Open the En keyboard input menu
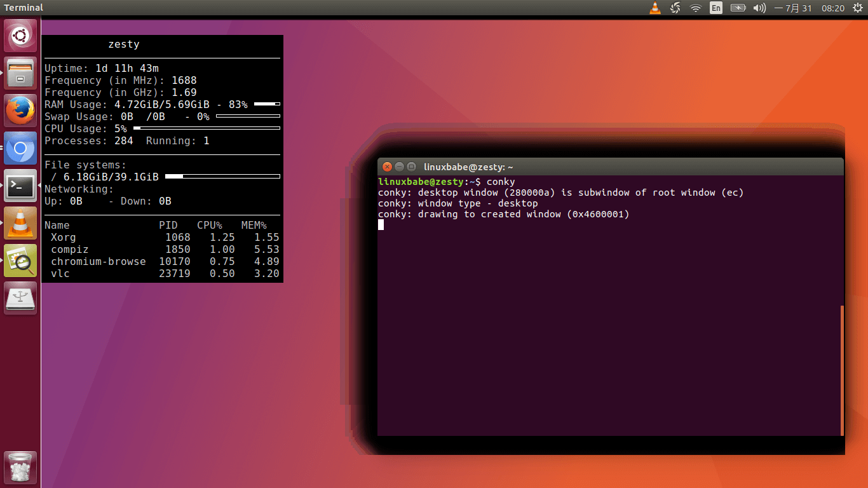This screenshot has width=868, height=488. [716, 8]
